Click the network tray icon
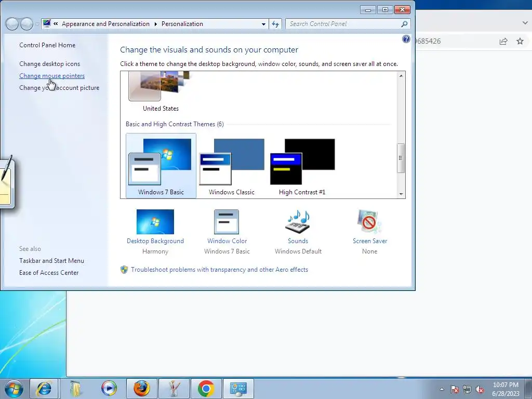Screen dimensions: 532x399 tap(467, 389)
